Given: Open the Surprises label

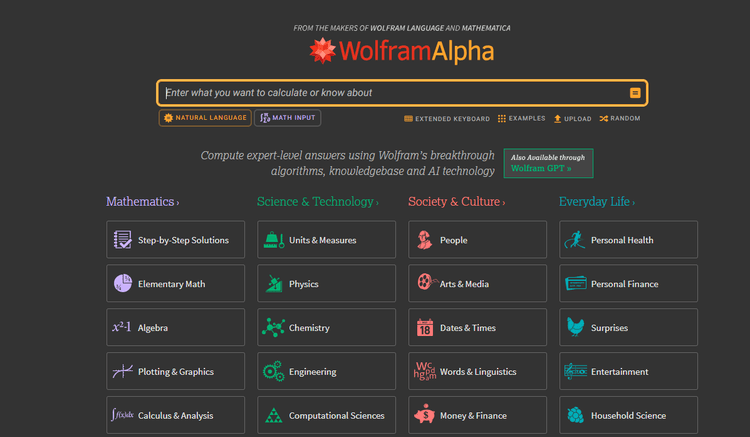Looking at the screenshot, I should point(609,328).
